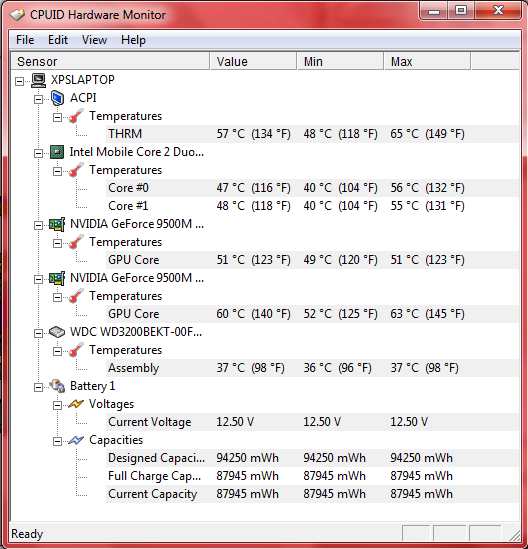The image size is (528, 549).
Task: Collapse Temperatures under Intel Mobile Core 2 Duo
Action: [x=57, y=171]
